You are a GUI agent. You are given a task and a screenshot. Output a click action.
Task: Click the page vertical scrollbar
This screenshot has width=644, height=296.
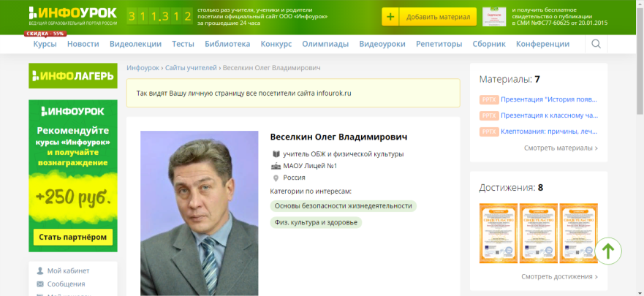pos(640,146)
